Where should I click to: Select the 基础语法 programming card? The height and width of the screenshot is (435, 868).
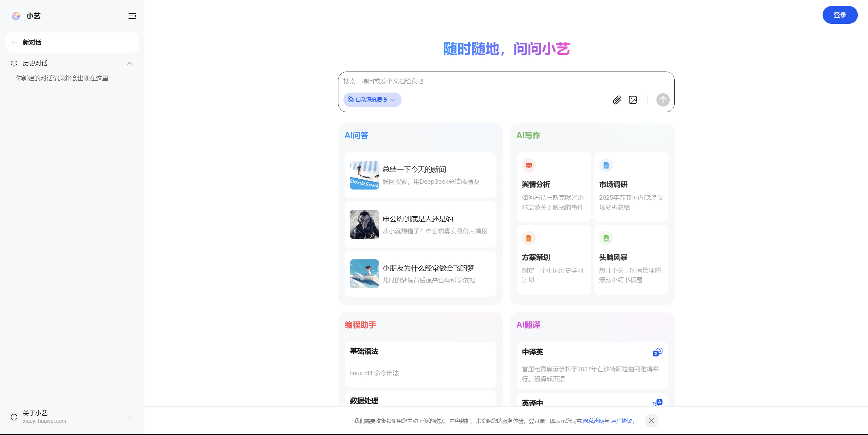coord(420,364)
